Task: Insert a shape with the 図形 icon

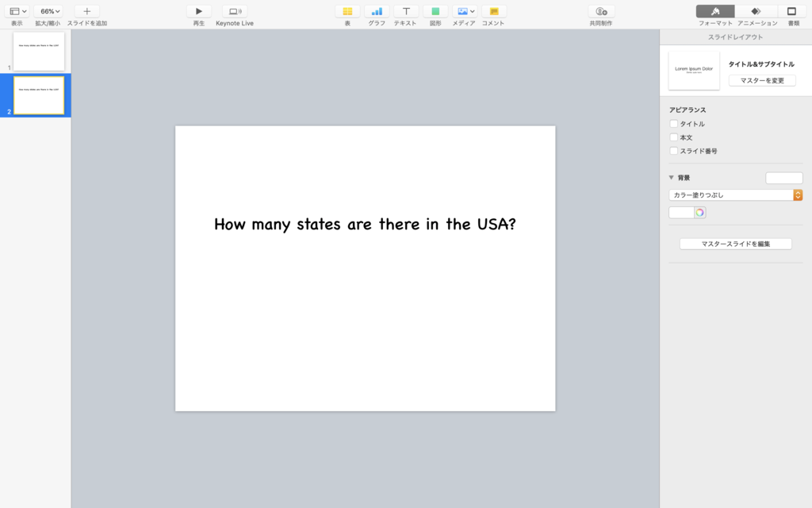Action: [x=435, y=11]
